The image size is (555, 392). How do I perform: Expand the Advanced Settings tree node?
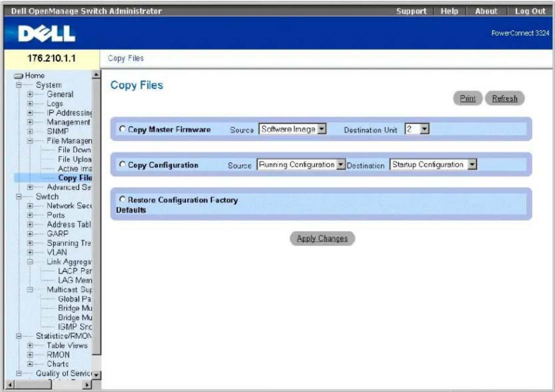tap(30, 187)
